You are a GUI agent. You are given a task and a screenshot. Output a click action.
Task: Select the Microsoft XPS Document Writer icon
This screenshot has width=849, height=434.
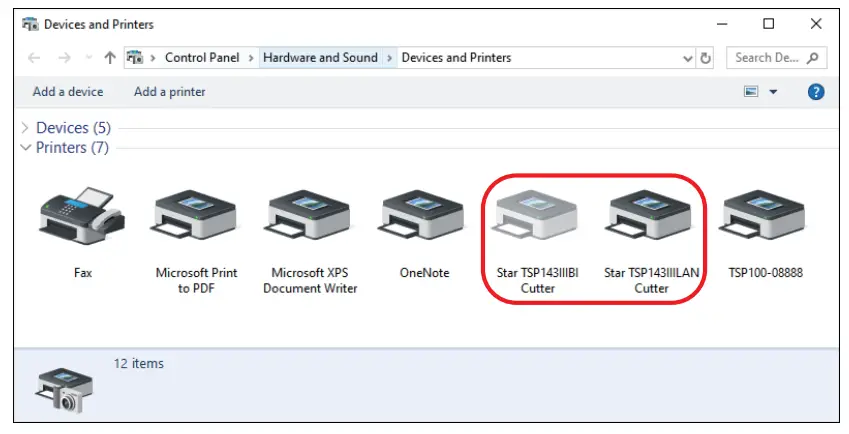pos(309,216)
